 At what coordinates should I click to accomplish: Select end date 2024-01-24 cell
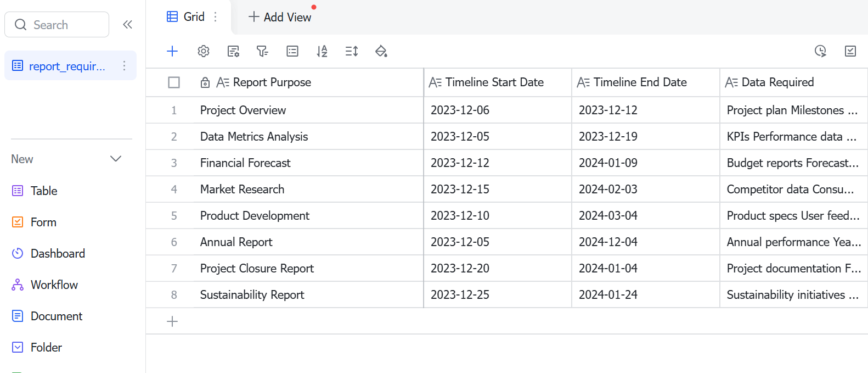(x=646, y=295)
